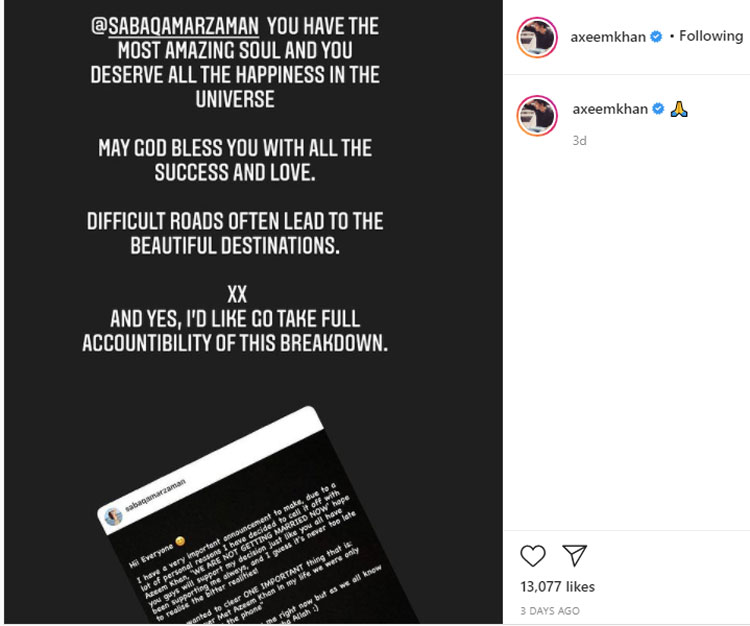The width and height of the screenshot is (750, 626).
Task: Open axeemkhan's profile picture in the header
Action: [536, 38]
